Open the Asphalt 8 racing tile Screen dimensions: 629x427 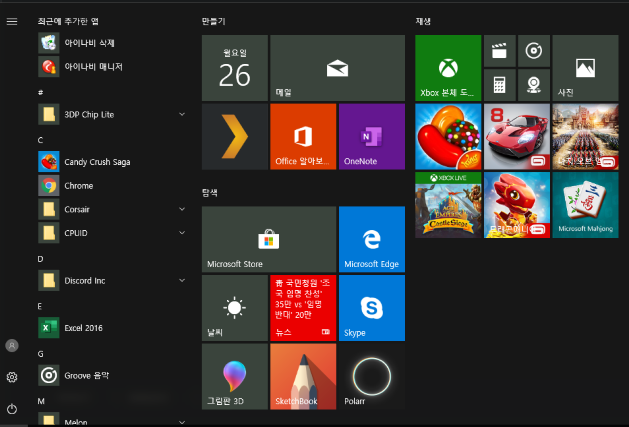[x=517, y=136]
